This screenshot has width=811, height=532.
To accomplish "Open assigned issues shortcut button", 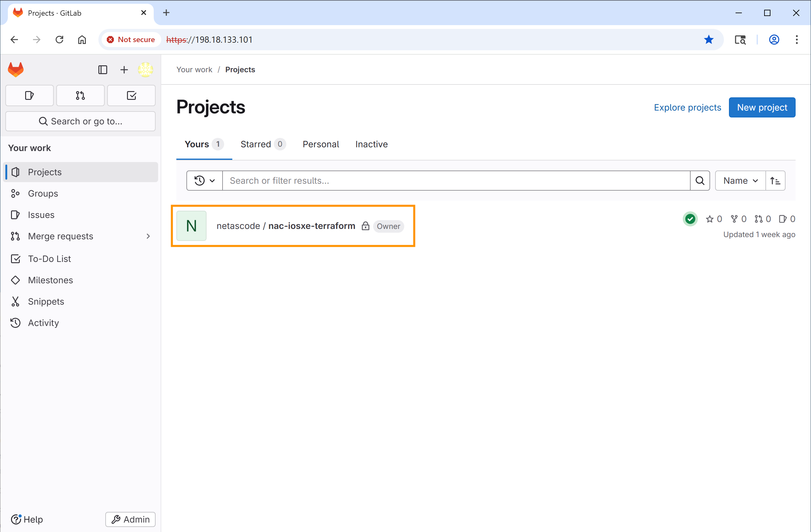I will coord(30,96).
